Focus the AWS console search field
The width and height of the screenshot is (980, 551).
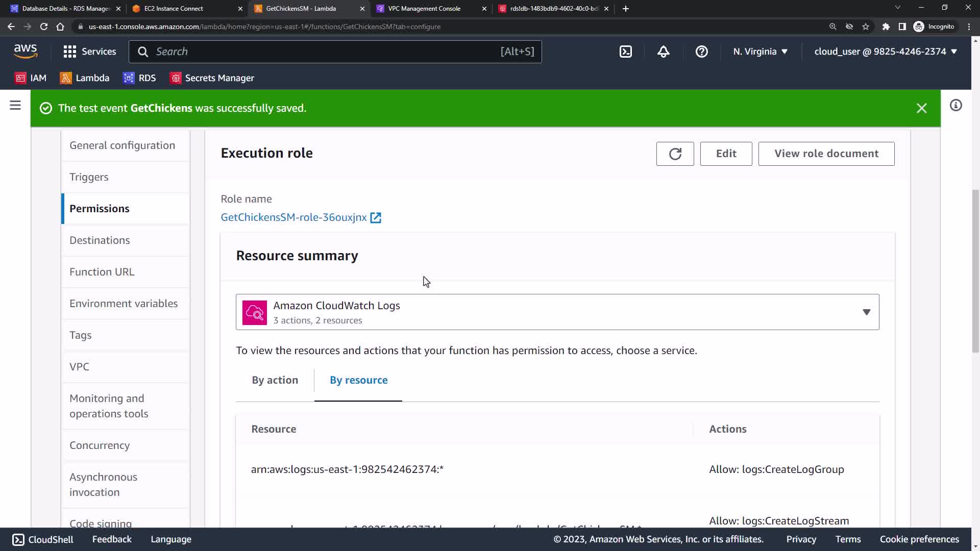[327, 52]
